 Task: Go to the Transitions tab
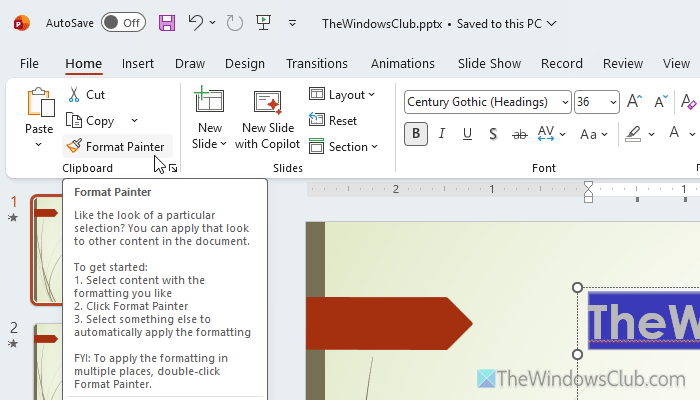point(317,63)
